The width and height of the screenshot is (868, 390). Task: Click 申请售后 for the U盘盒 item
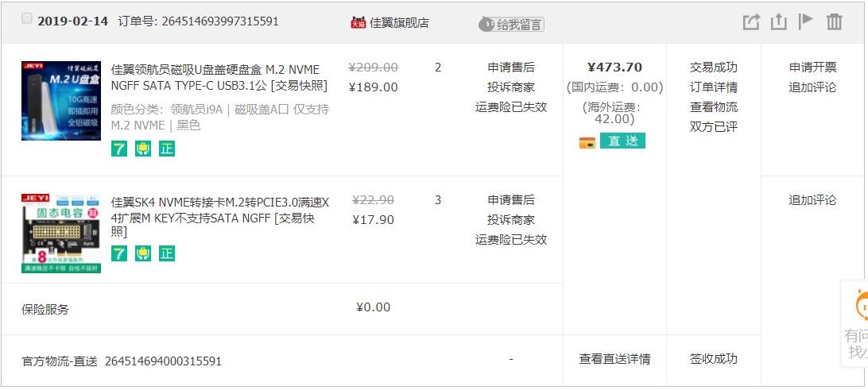pos(511,68)
